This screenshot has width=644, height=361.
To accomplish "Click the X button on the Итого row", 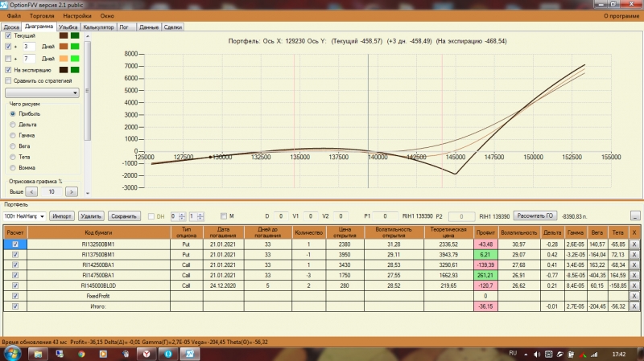I will [634, 306].
